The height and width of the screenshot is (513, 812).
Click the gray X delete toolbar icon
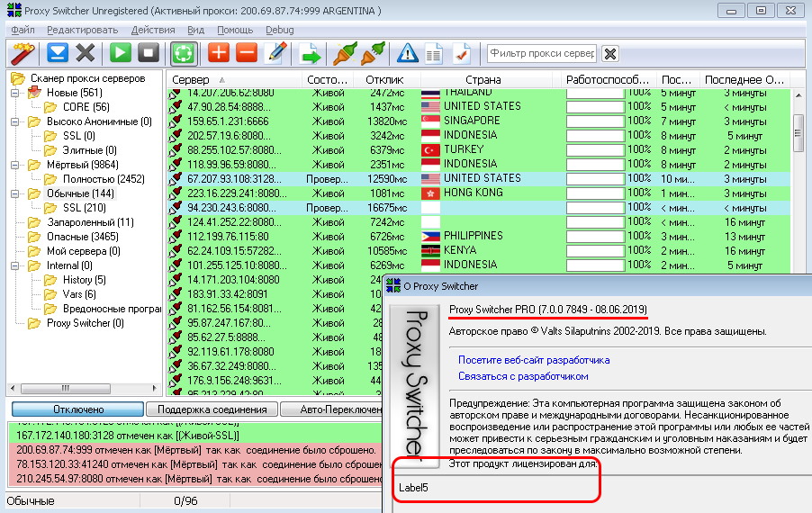pyautogui.click(x=86, y=53)
